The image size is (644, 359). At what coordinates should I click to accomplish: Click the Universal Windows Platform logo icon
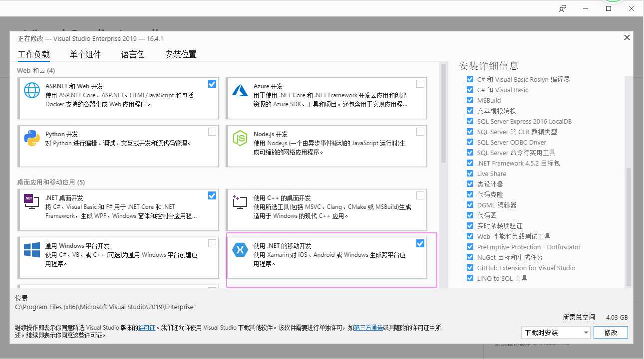(x=32, y=250)
